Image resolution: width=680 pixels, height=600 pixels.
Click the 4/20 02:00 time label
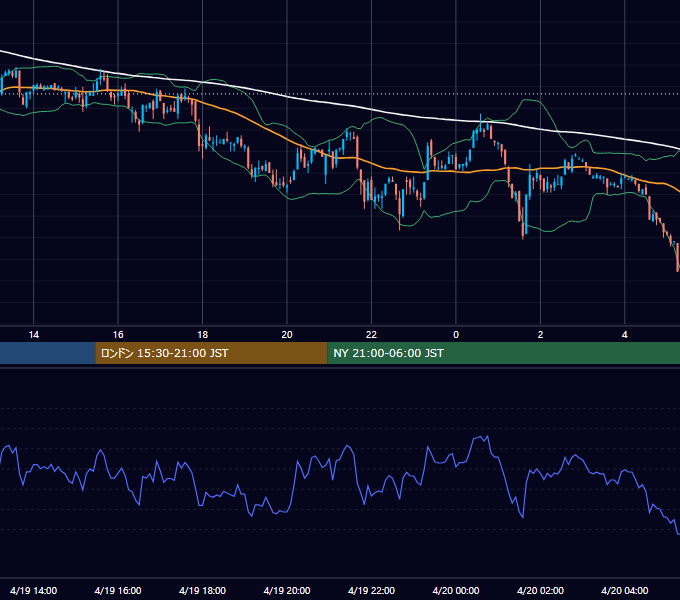point(540,590)
